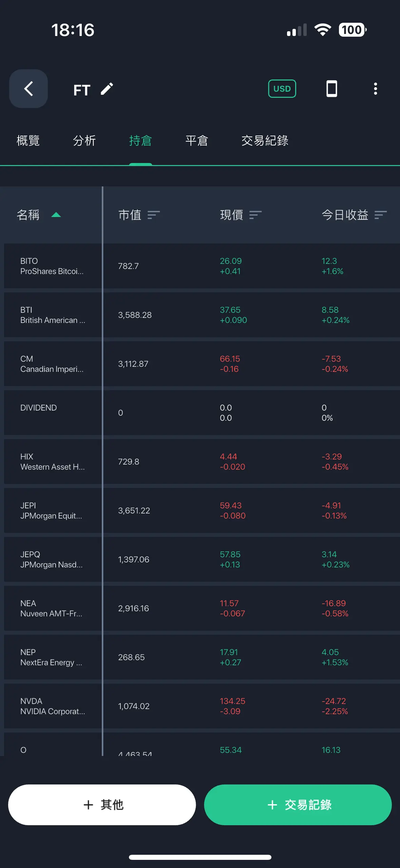400x868 pixels.
Task: Tap the + 其他 button
Action: [102, 804]
